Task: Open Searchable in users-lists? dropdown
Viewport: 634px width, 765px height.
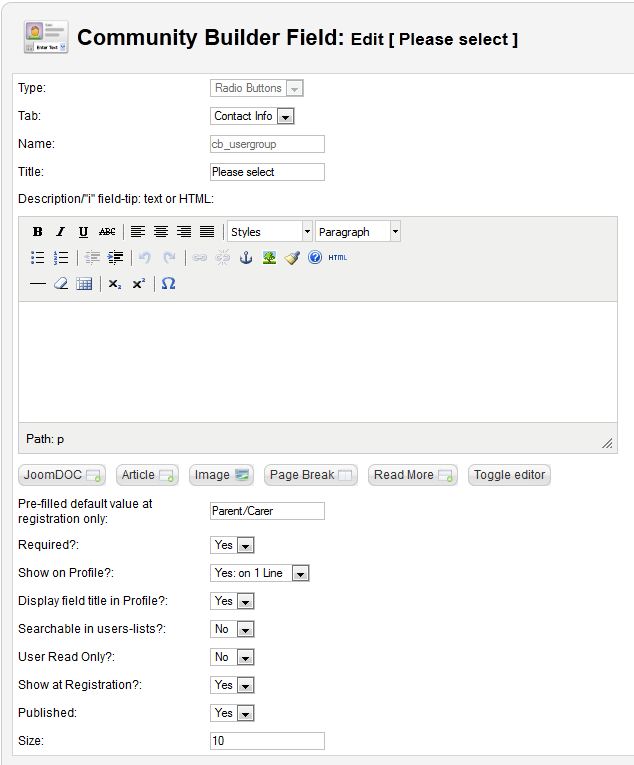Action: coord(232,629)
